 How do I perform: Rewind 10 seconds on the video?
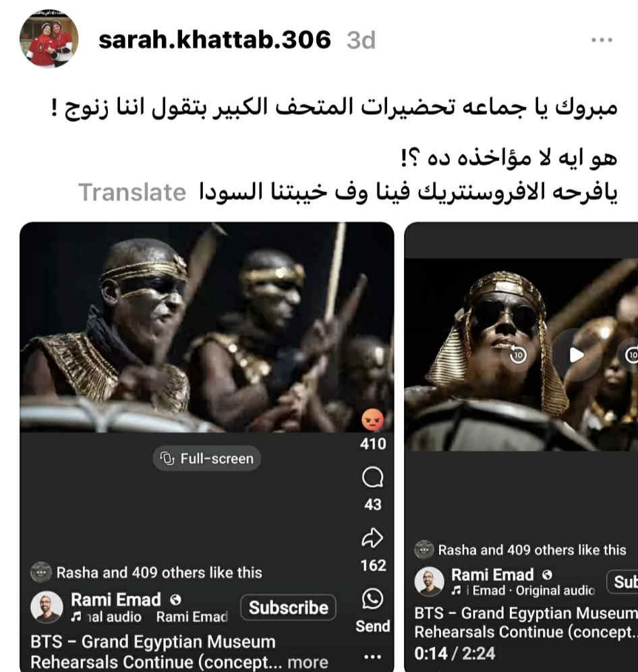[x=518, y=355]
